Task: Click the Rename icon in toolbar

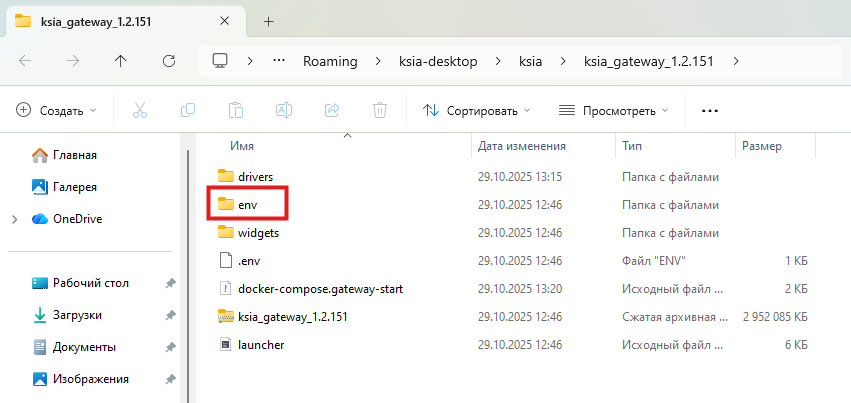Action: [284, 110]
